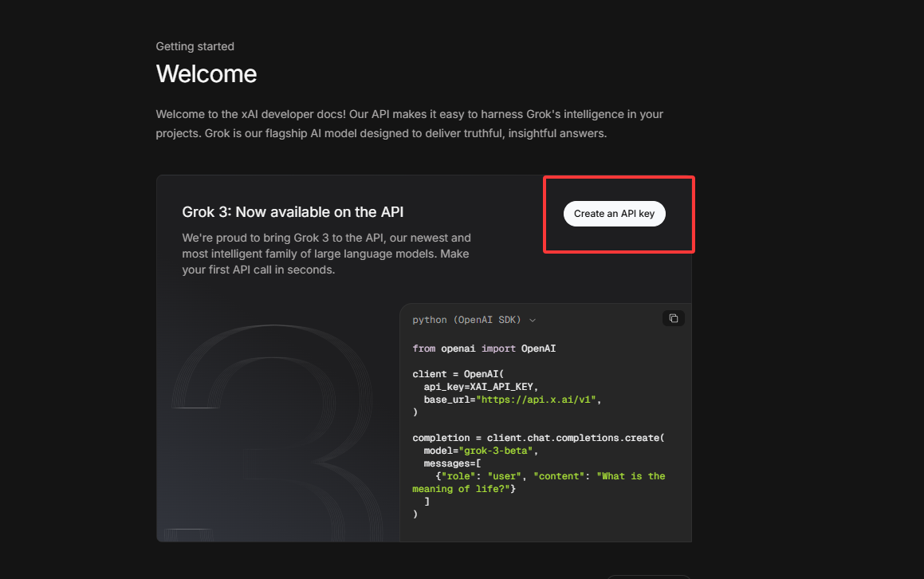This screenshot has width=924, height=579.
Task: Click the intro paragraph "Welcome to the xAI developer docs"
Action: [x=410, y=124]
